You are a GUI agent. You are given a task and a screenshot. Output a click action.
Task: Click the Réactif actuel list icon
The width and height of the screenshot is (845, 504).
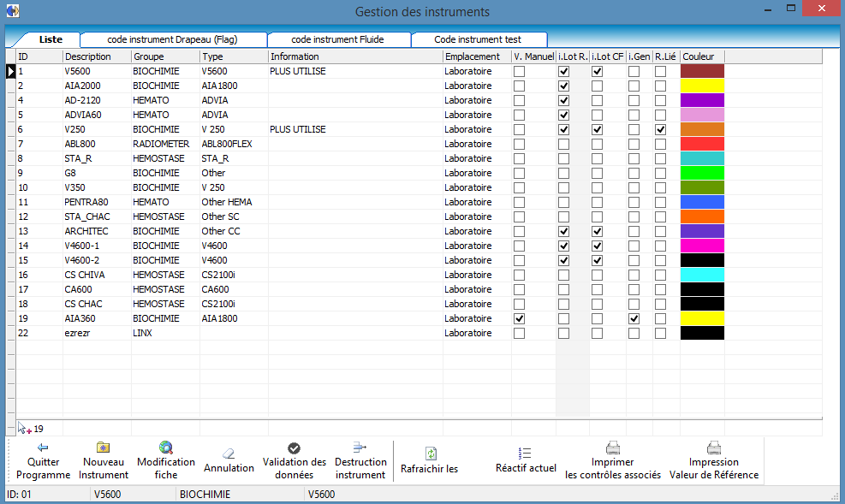click(525, 454)
